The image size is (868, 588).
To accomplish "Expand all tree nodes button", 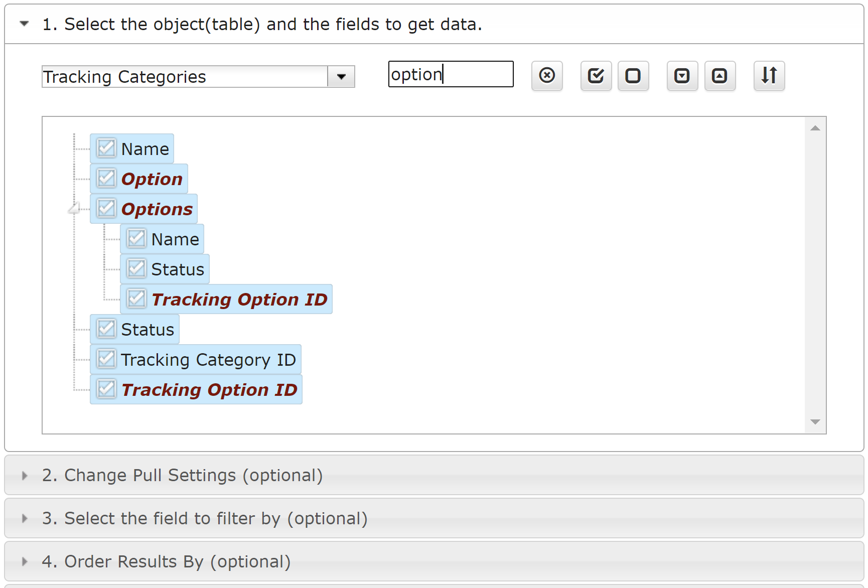I will [x=682, y=76].
